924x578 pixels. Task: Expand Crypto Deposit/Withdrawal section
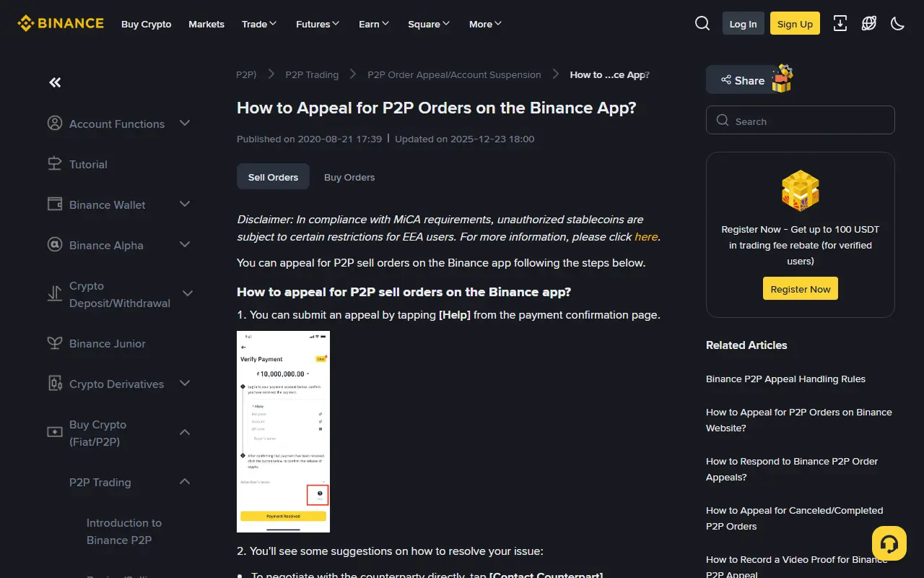coord(188,293)
